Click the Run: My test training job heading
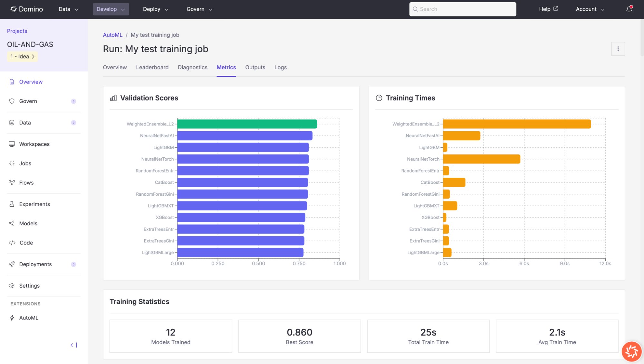 pyautogui.click(x=156, y=49)
